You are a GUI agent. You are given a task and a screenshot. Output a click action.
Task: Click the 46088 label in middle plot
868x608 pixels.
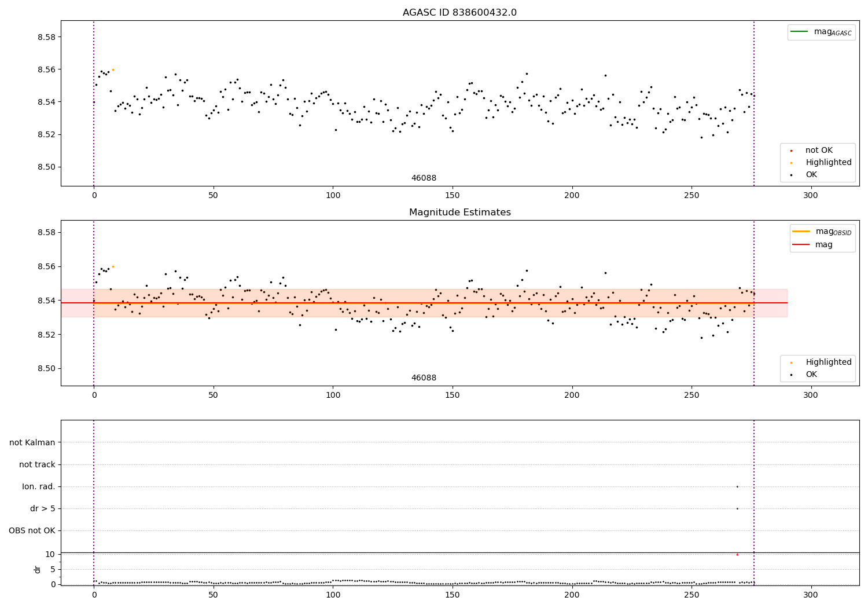(x=424, y=378)
